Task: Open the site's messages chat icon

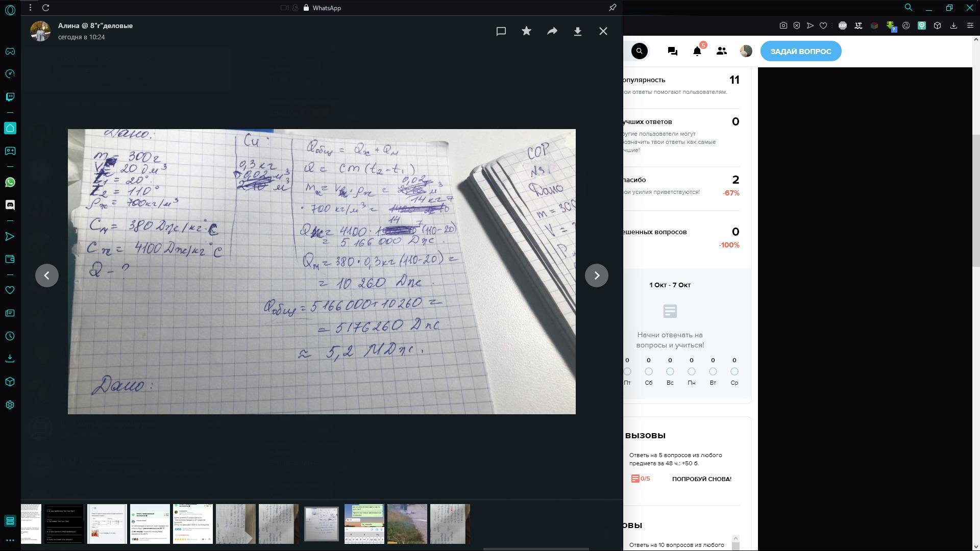Action: tap(672, 51)
